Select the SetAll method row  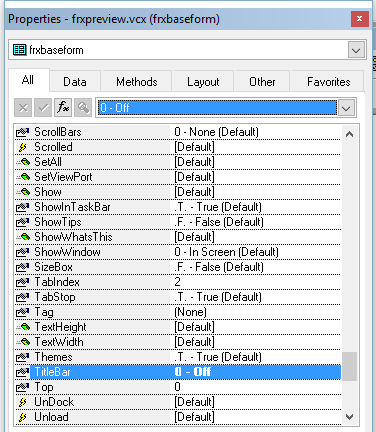[x=178, y=162]
